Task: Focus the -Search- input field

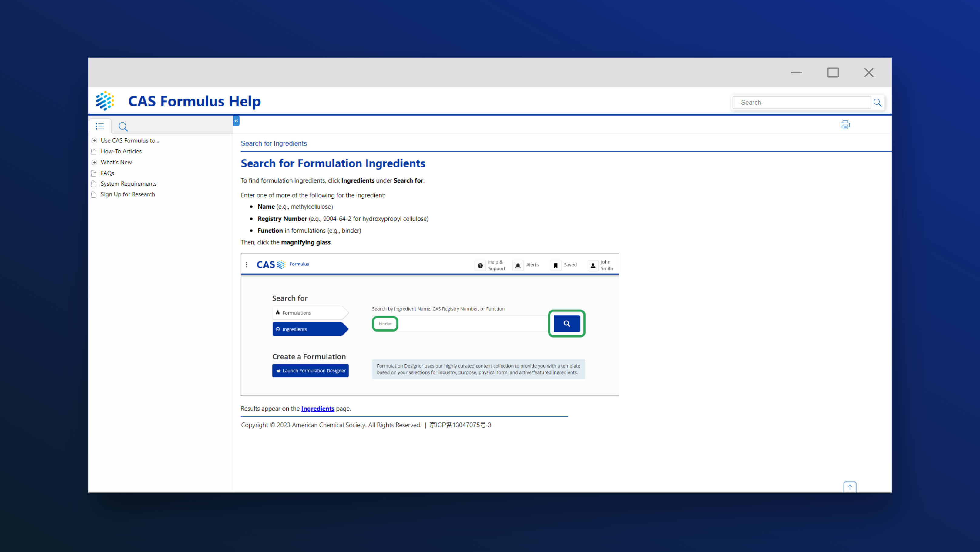Action: click(x=802, y=102)
